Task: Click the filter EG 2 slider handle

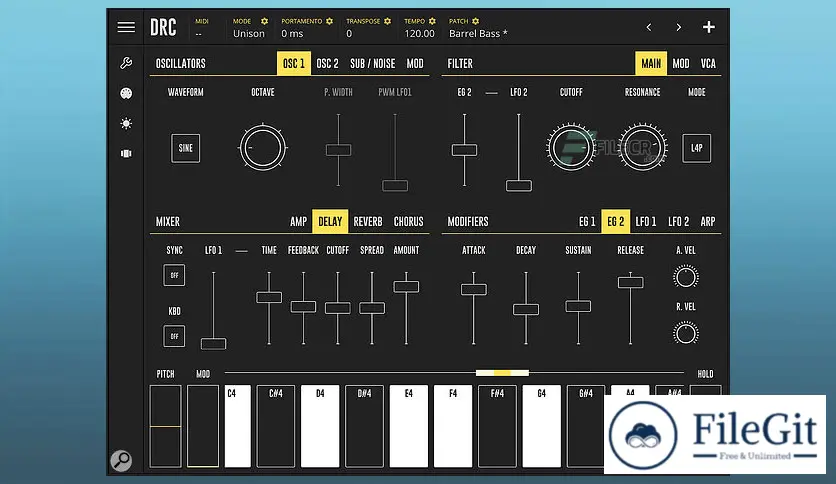Action: (464, 150)
